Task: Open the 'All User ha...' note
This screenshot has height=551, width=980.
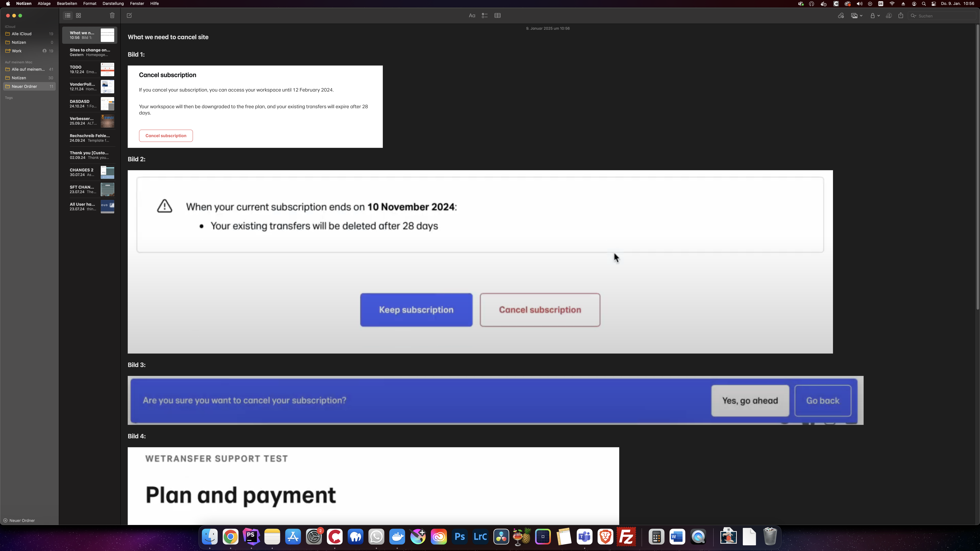Action: (x=90, y=206)
